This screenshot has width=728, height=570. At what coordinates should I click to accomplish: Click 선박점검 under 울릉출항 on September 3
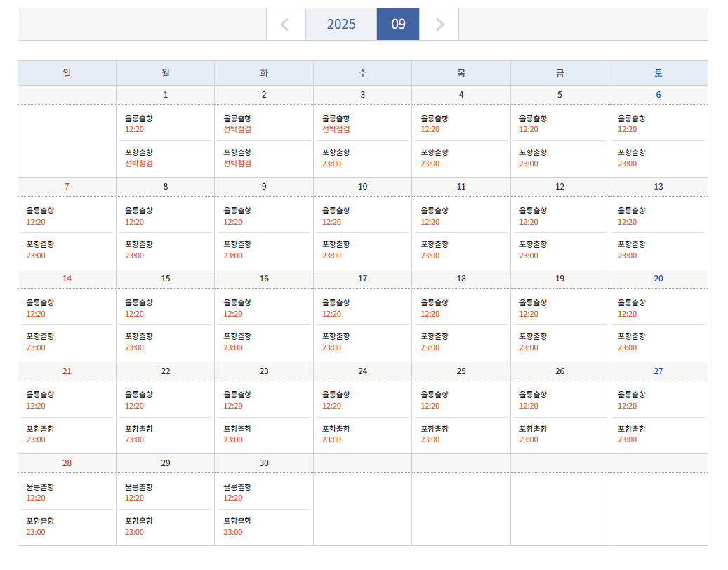[336, 129]
